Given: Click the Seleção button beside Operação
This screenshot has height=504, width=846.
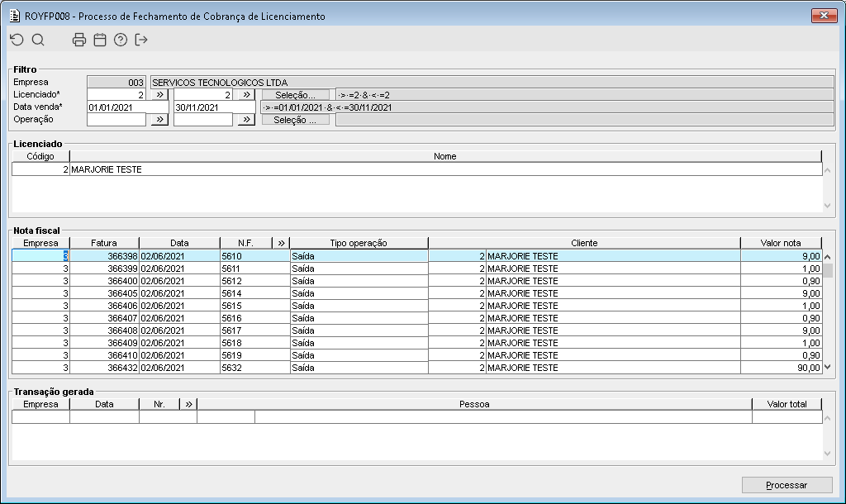Looking at the screenshot, I should 295,120.
